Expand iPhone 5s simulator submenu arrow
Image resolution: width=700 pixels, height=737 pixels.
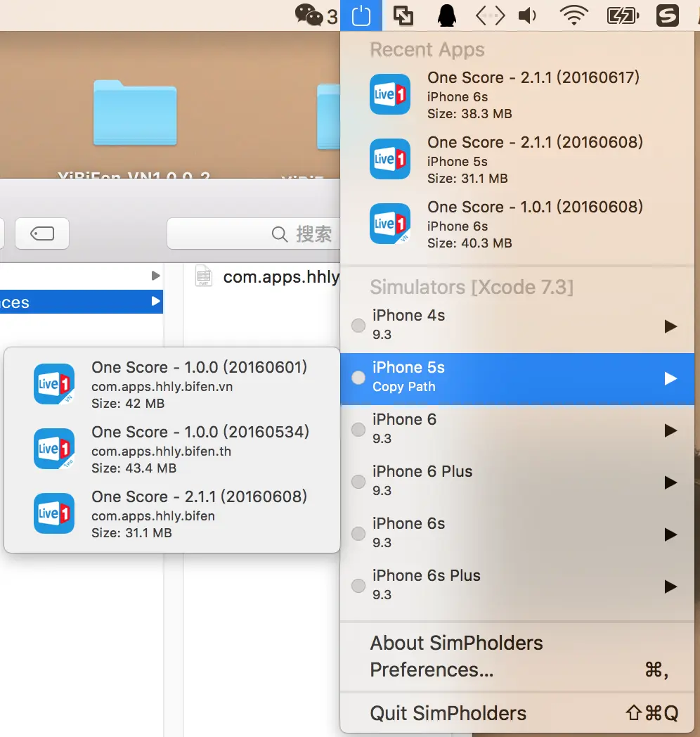click(671, 378)
